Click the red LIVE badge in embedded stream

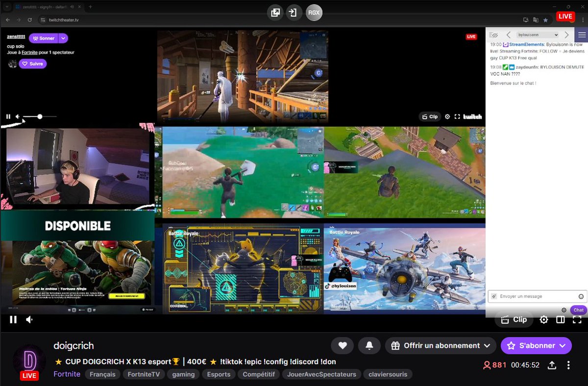click(x=471, y=37)
